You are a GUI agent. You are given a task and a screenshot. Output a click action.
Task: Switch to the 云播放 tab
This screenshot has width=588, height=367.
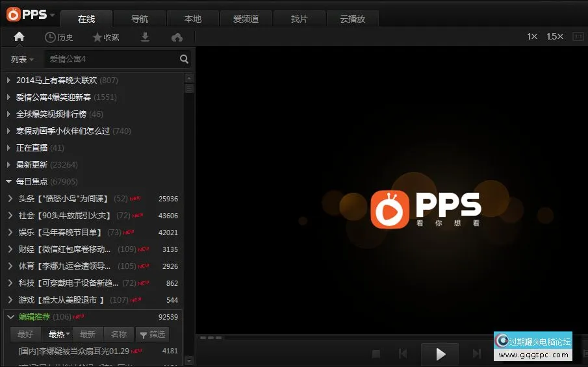pyautogui.click(x=353, y=19)
